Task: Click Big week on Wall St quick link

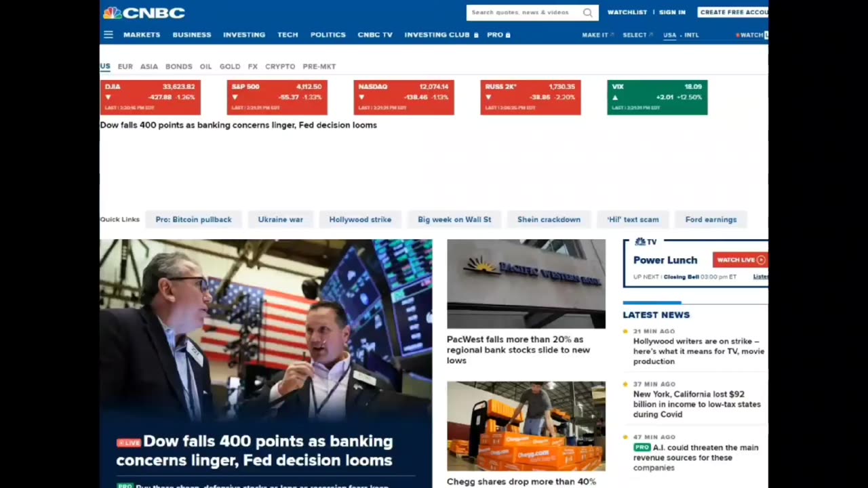Action: pyautogui.click(x=454, y=220)
